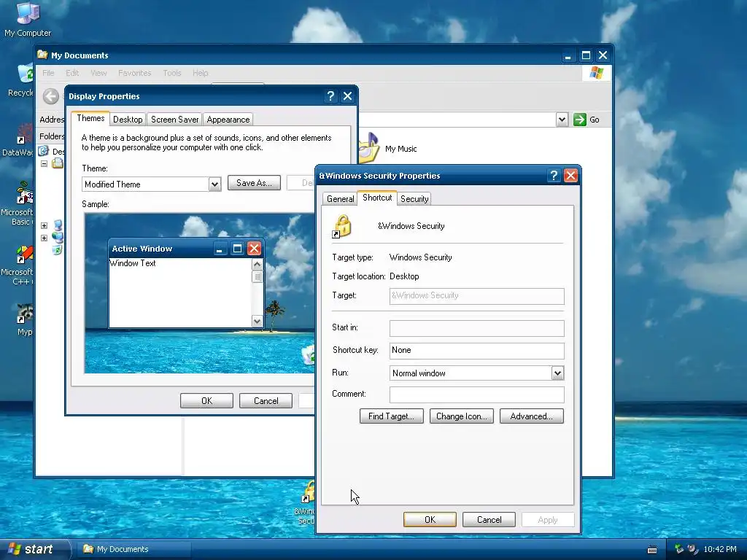This screenshot has width=747, height=560.
Task: Click scroll up arrow in sample Active Window
Action: (x=258, y=264)
